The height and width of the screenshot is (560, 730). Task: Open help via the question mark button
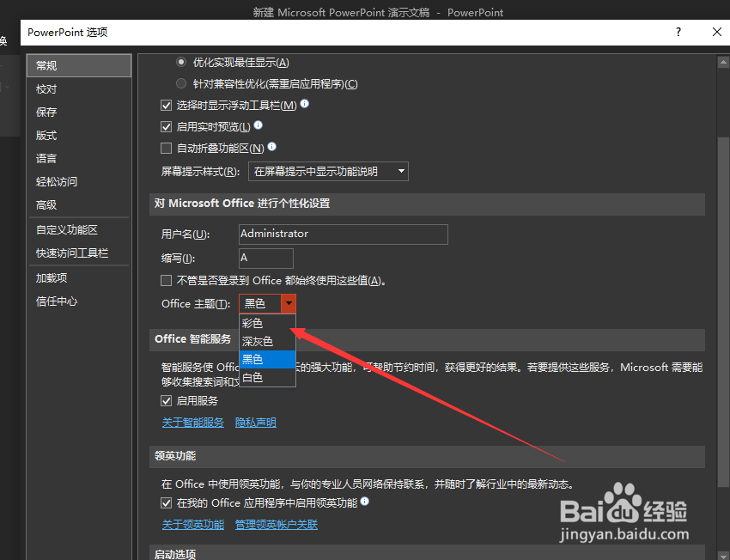[x=678, y=32]
